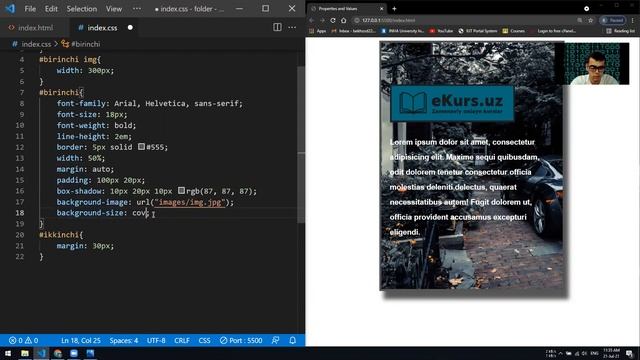Viewport: 640px width, 360px height.
Task: Open notifications bell in status bar
Action: pyautogui.click(x=293, y=340)
